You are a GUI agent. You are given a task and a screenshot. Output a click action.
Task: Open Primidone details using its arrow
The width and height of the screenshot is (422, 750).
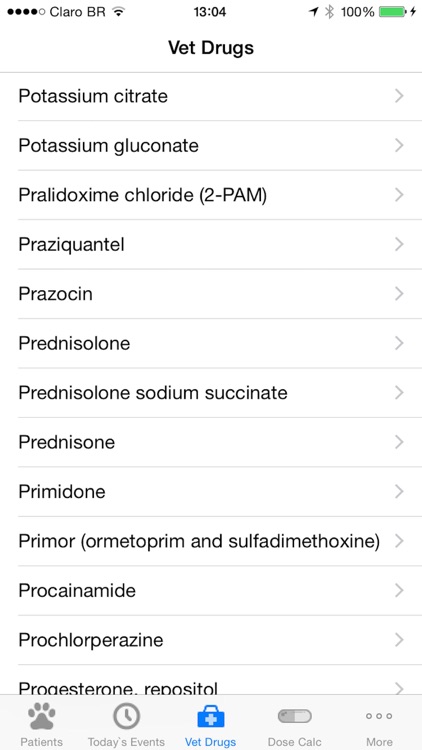point(400,492)
